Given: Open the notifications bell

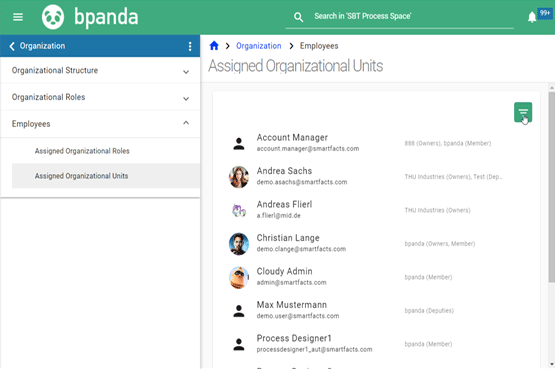Looking at the screenshot, I should click(x=532, y=17).
